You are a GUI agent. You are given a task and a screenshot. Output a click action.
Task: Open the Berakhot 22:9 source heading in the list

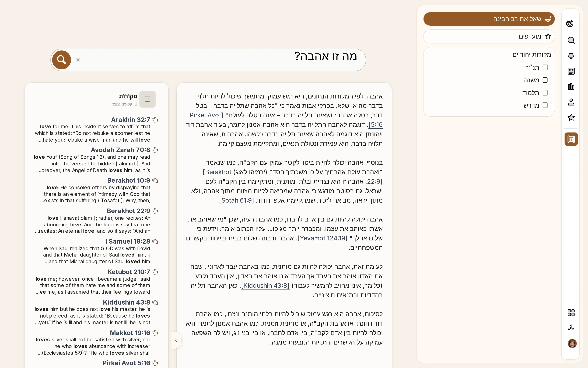coord(128,211)
